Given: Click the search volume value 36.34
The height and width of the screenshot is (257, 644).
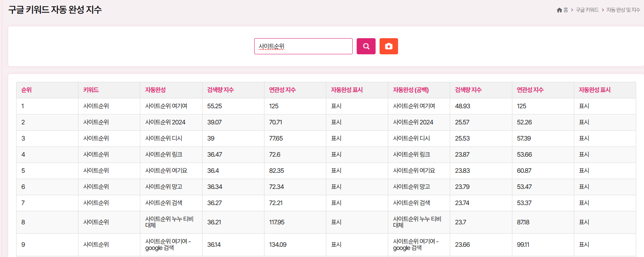Looking at the screenshot, I should coord(214,187).
